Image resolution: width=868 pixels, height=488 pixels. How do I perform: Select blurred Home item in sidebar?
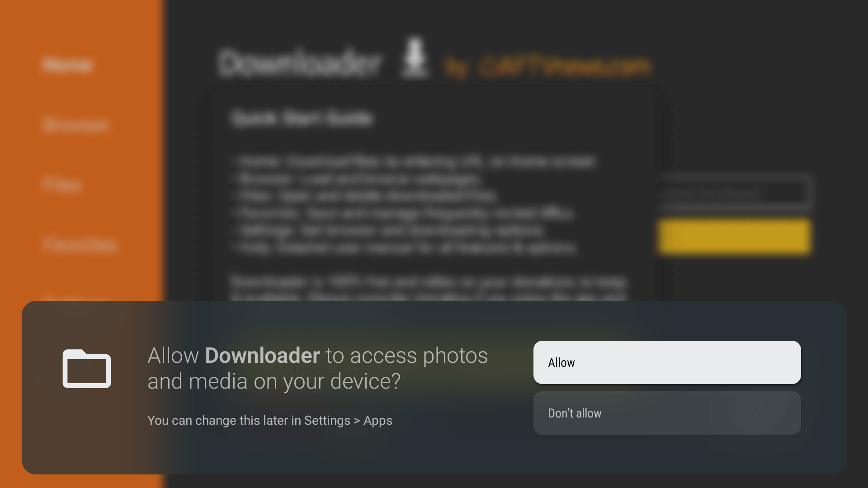point(68,65)
